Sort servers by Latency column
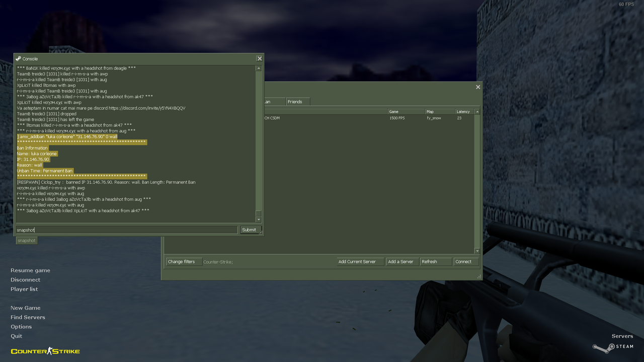Screen dimensions: 644x362 click(x=464, y=112)
